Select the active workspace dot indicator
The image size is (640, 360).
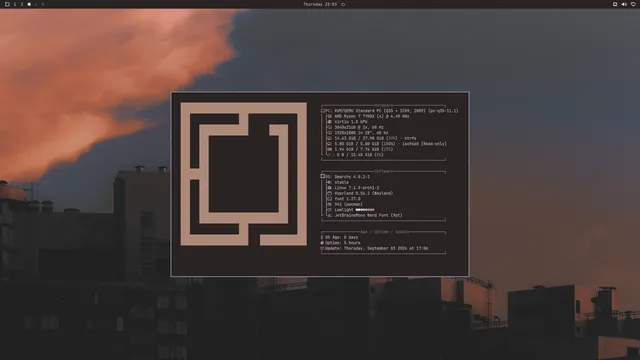click(29, 4)
